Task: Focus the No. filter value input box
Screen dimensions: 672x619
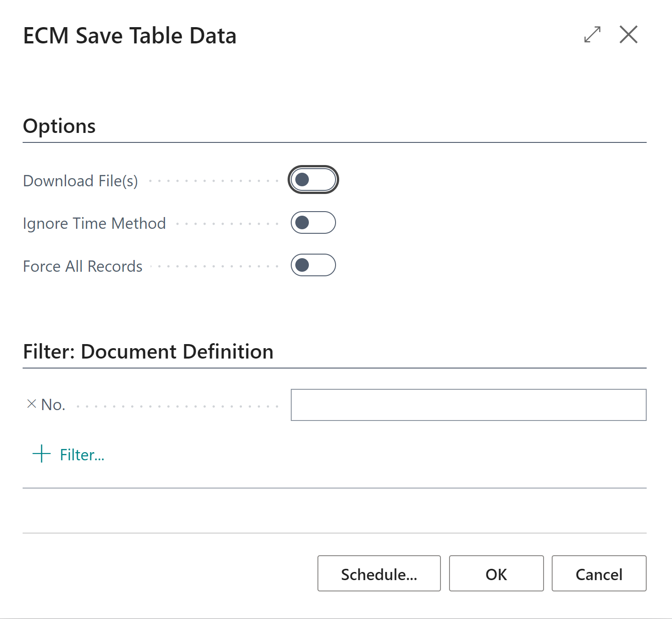Action: 468,405
